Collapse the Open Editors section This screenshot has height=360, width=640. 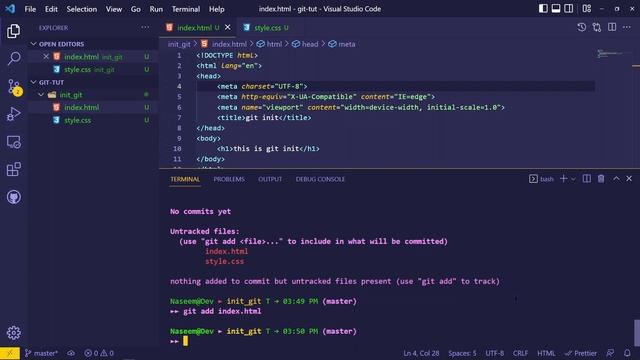tap(93, 44)
